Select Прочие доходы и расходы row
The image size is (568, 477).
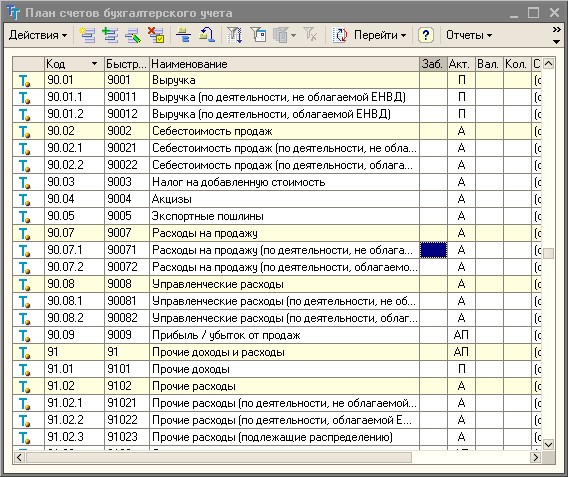click(x=277, y=352)
